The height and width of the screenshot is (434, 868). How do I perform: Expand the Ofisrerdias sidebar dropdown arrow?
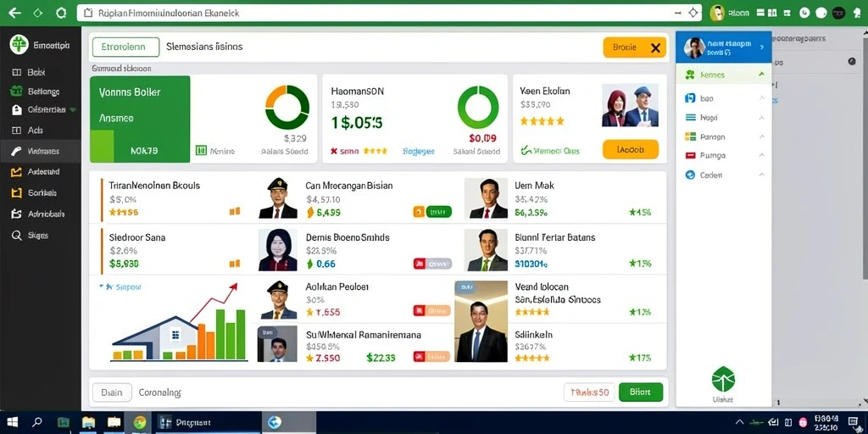pyautogui.click(x=73, y=110)
